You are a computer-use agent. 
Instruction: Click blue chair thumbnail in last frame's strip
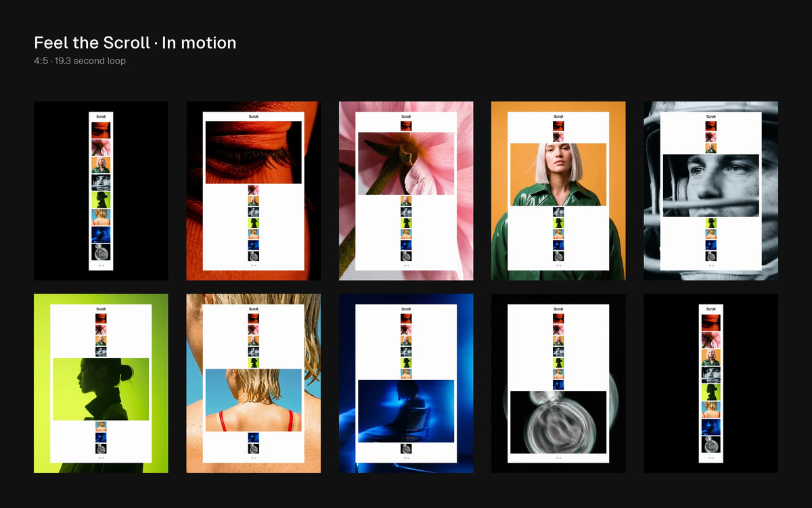pyautogui.click(x=711, y=427)
